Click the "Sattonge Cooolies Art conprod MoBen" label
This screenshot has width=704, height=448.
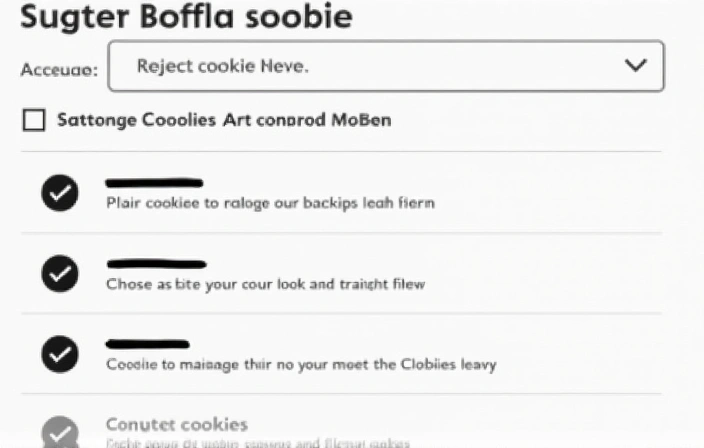tap(223, 121)
